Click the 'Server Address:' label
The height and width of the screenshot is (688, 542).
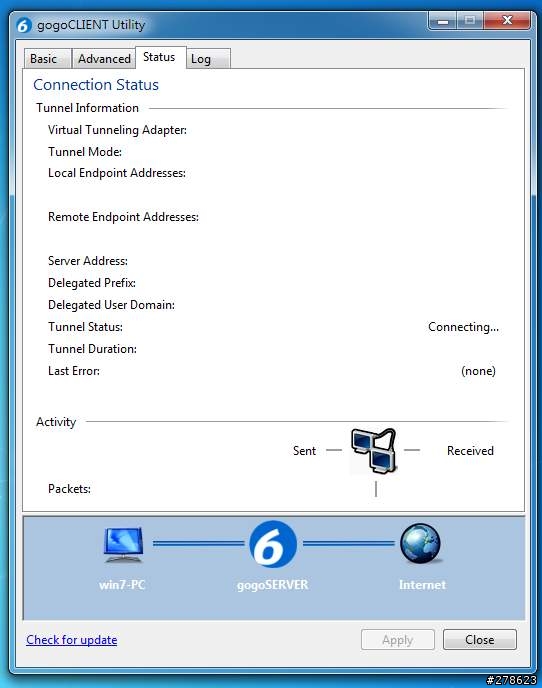coord(88,261)
